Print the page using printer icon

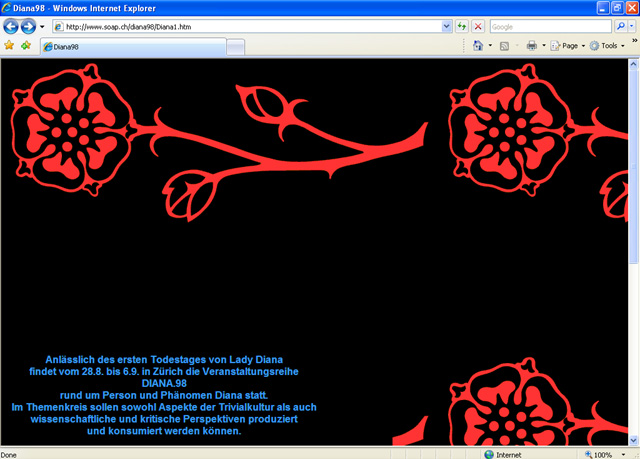(x=531, y=46)
